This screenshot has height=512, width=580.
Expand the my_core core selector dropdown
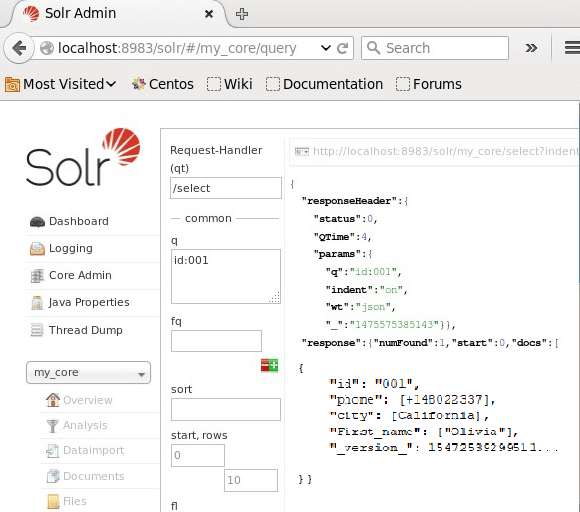coord(88,373)
